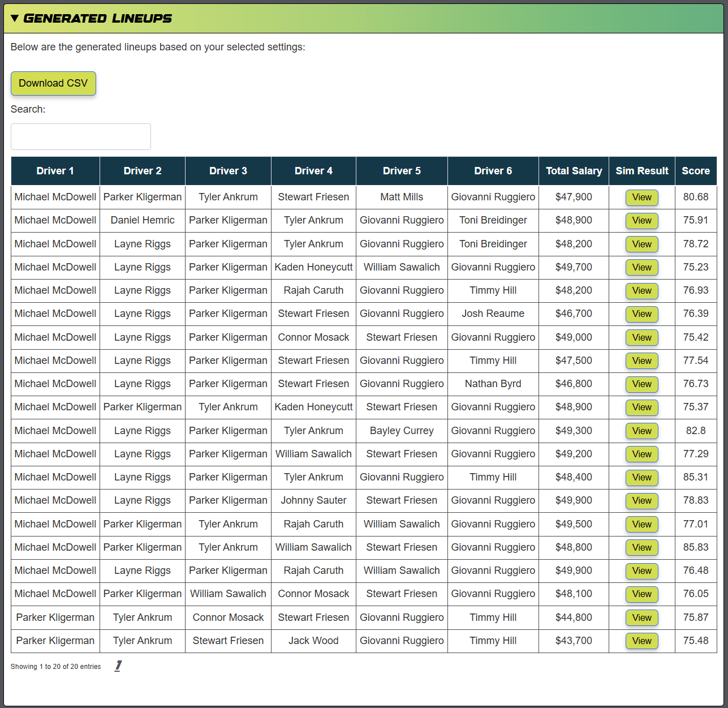728x708 pixels.
Task: View sim result for 77.01 score lineup
Action: 642,525
